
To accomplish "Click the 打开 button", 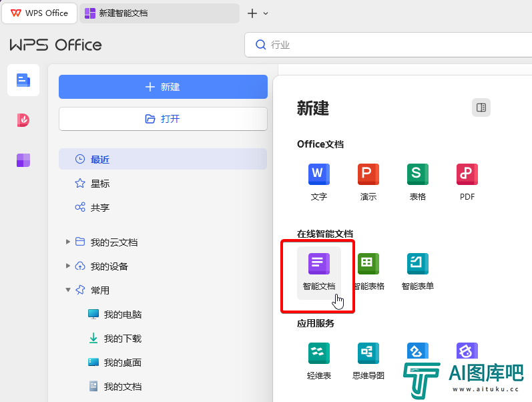I will pyautogui.click(x=163, y=119).
